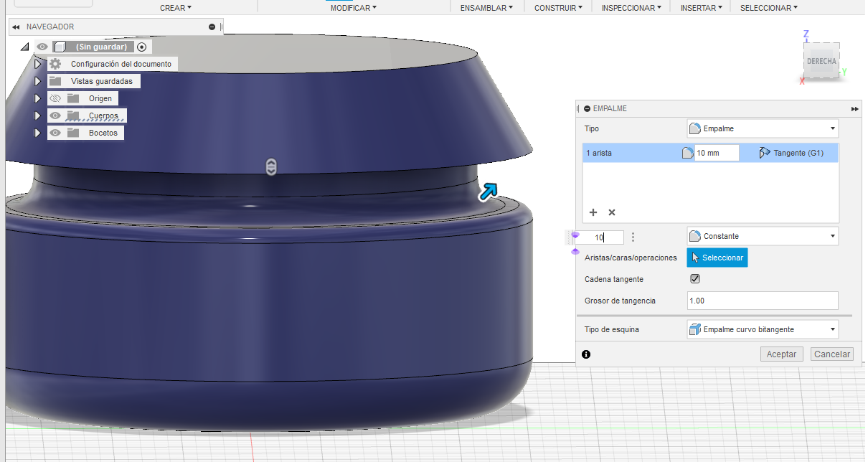Open the CONSTRUIR menu
This screenshot has width=868, height=462.
point(558,8)
